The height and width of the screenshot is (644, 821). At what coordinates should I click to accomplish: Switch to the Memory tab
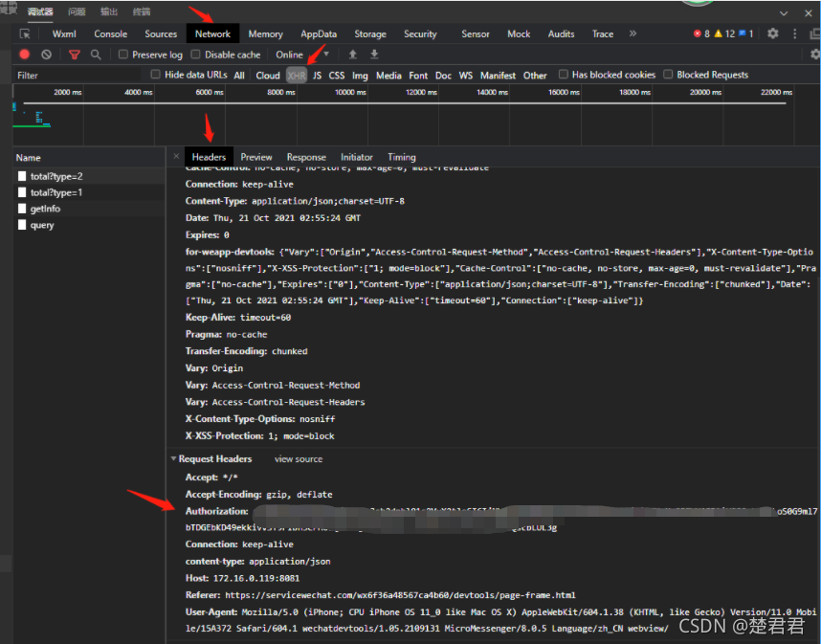(x=265, y=34)
